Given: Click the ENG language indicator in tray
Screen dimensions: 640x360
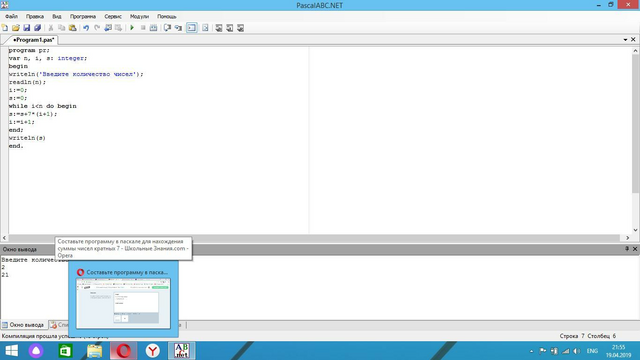Looking at the screenshot, I should tap(592, 351).
